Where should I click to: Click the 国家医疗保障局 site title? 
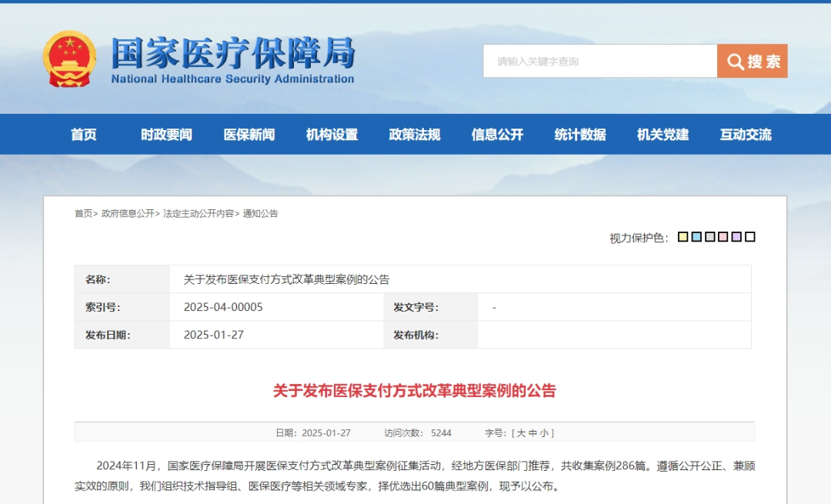tap(232, 52)
